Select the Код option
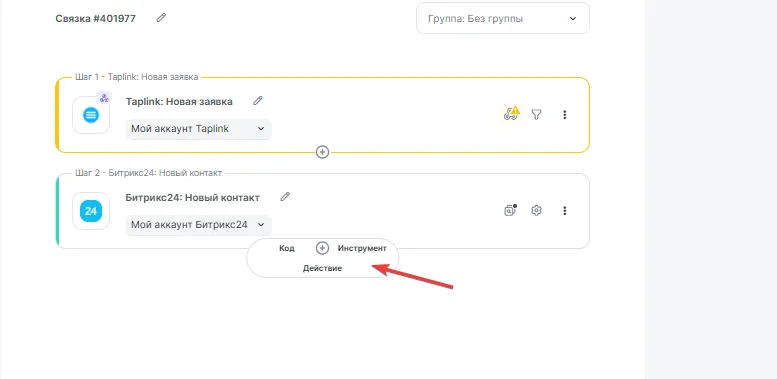The height and width of the screenshot is (379, 777). point(286,248)
